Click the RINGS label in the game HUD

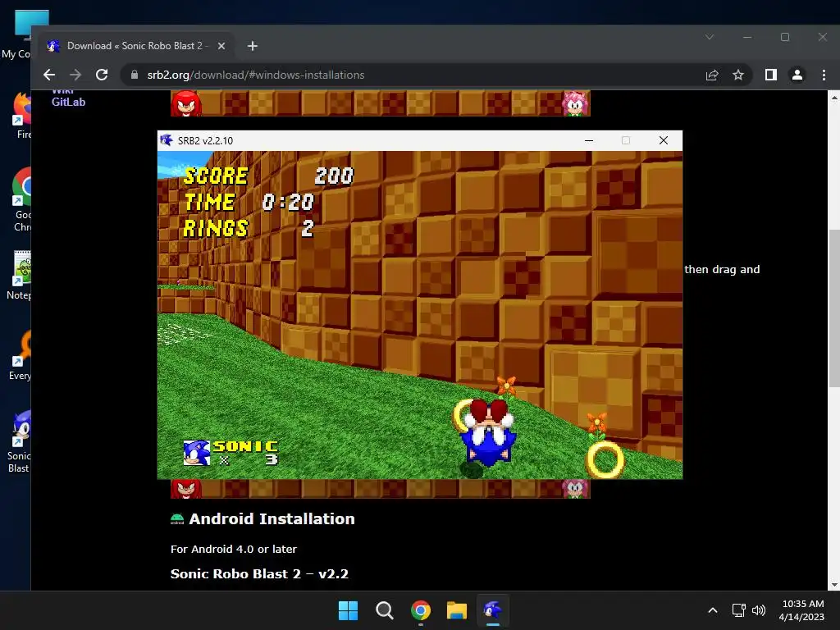216,228
